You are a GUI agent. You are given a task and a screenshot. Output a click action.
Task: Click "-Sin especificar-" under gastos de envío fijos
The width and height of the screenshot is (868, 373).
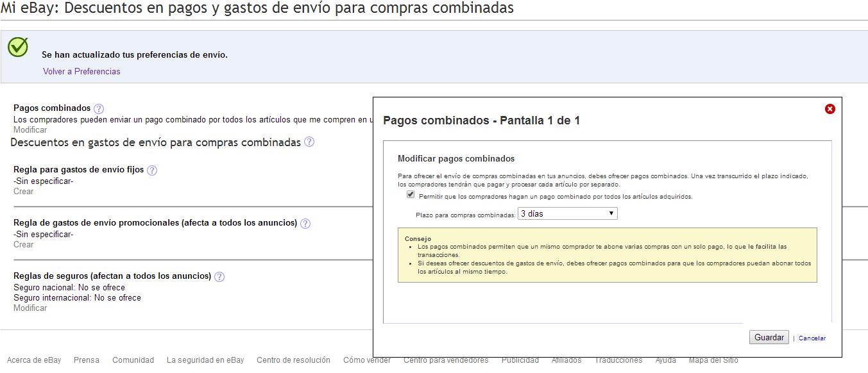coord(44,181)
